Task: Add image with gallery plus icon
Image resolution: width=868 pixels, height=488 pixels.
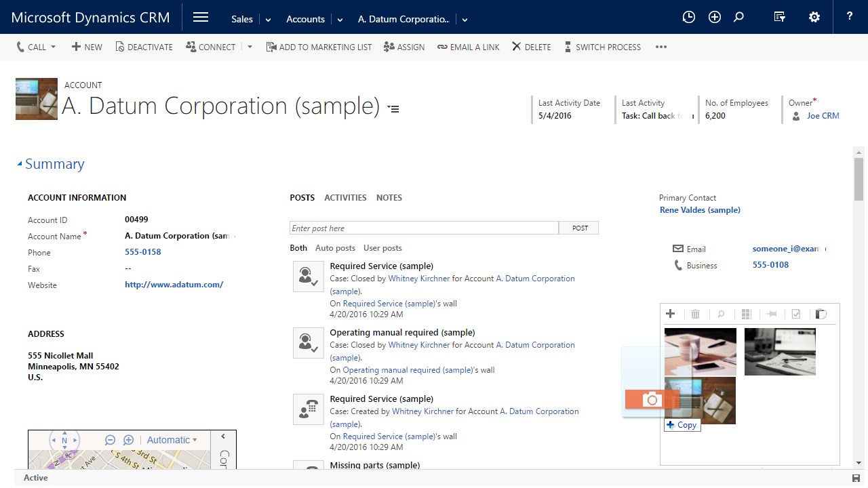Action: 670,314
